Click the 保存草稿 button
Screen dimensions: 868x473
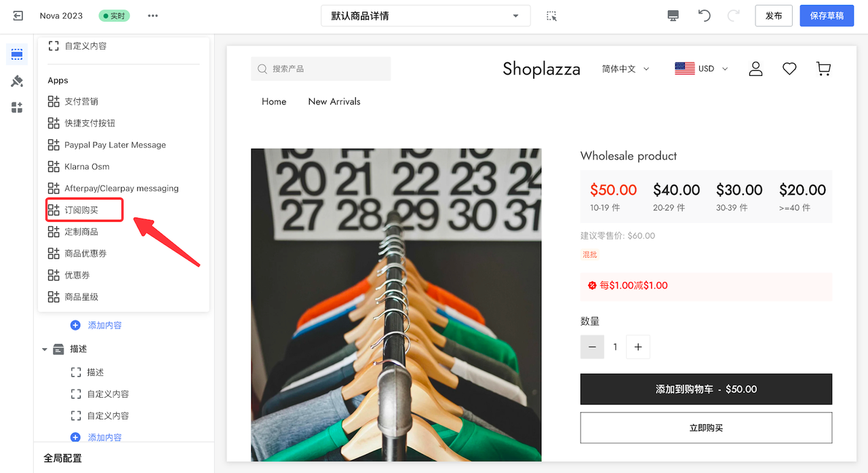point(827,16)
